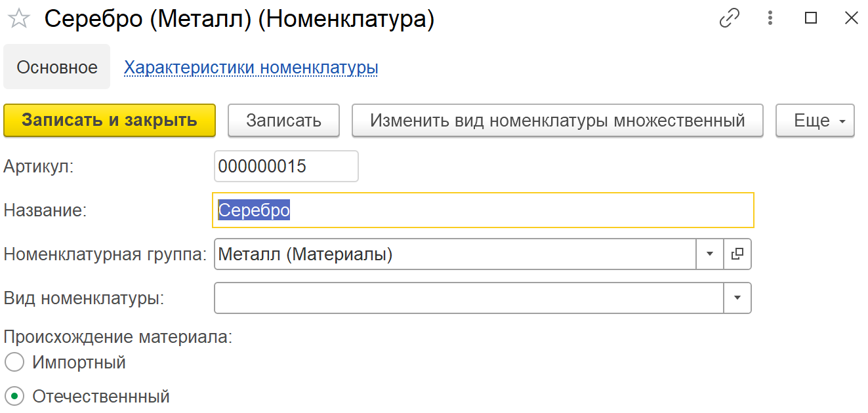Expand Номенклатурная группа dropdown list

tap(710, 254)
